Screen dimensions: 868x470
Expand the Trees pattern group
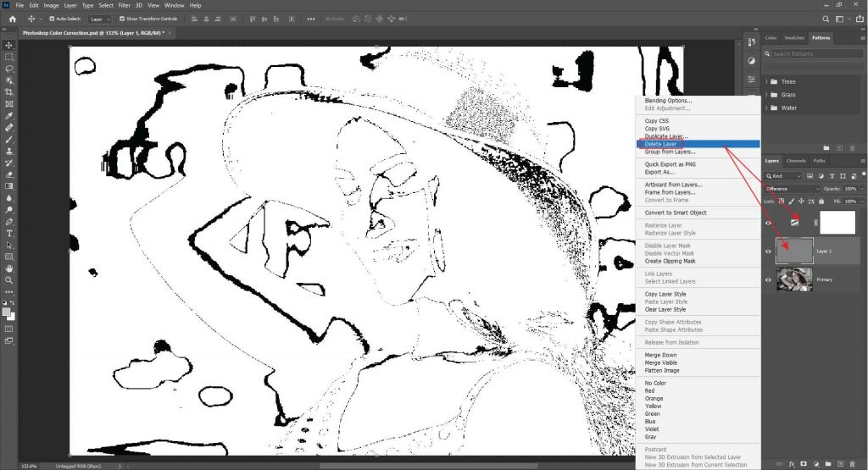tap(766, 81)
